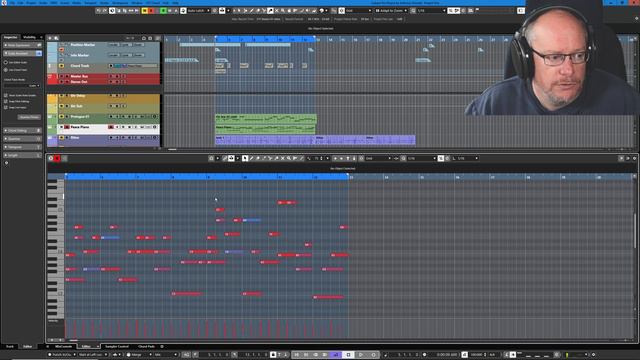Image resolution: width=640 pixels, height=360 pixels.
Task: Click velocity controller lane in Key Editor
Action: point(349,329)
